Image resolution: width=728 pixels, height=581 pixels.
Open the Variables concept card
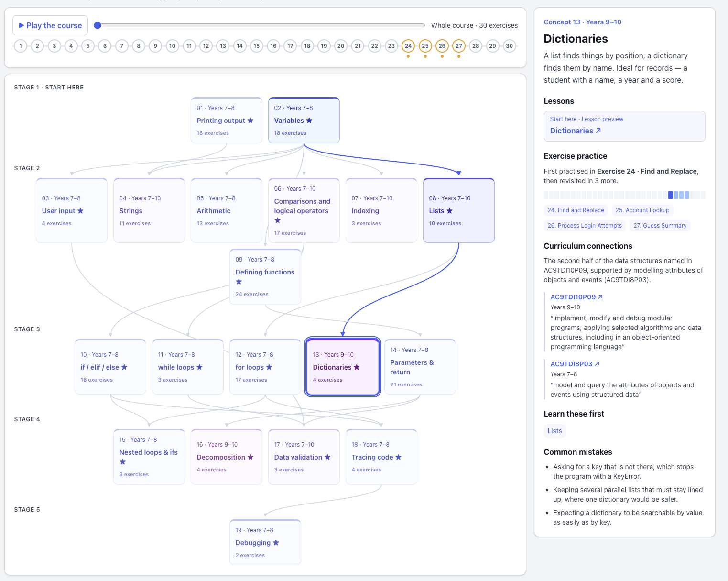[x=304, y=121]
